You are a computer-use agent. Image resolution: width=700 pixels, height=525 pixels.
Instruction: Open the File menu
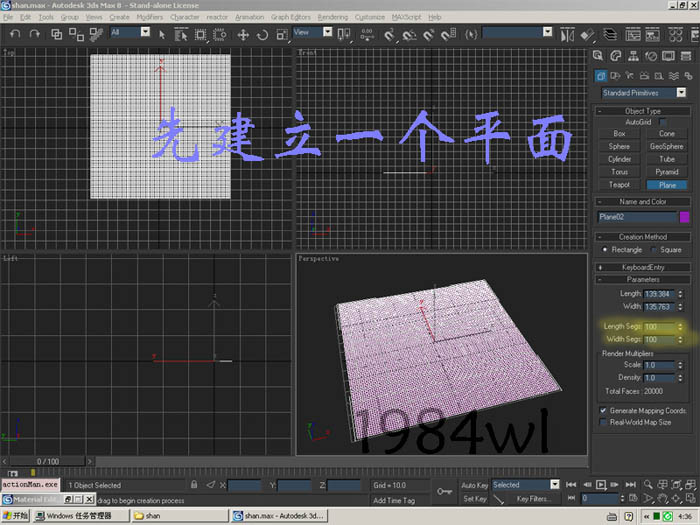[x=8, y=17]
